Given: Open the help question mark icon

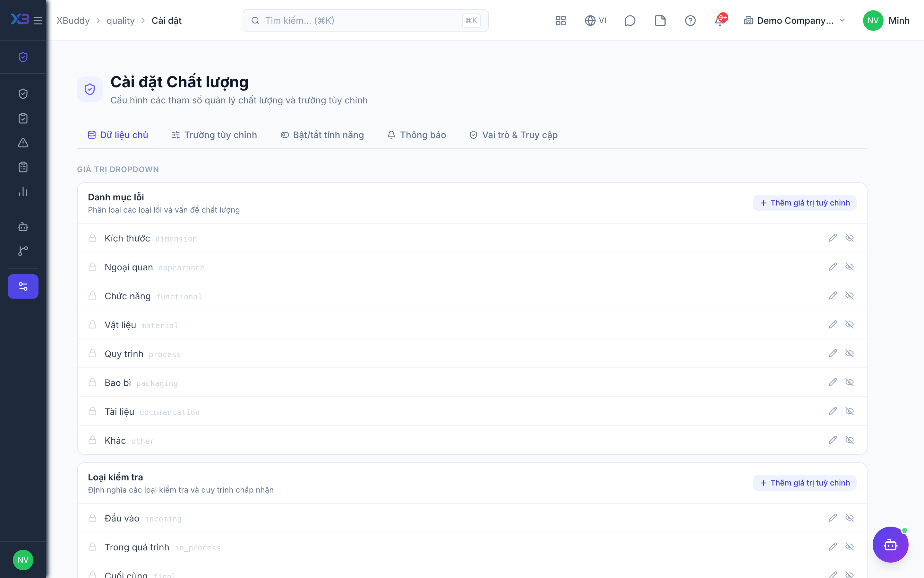Looking at the screenshot, I should coord(690,20).
